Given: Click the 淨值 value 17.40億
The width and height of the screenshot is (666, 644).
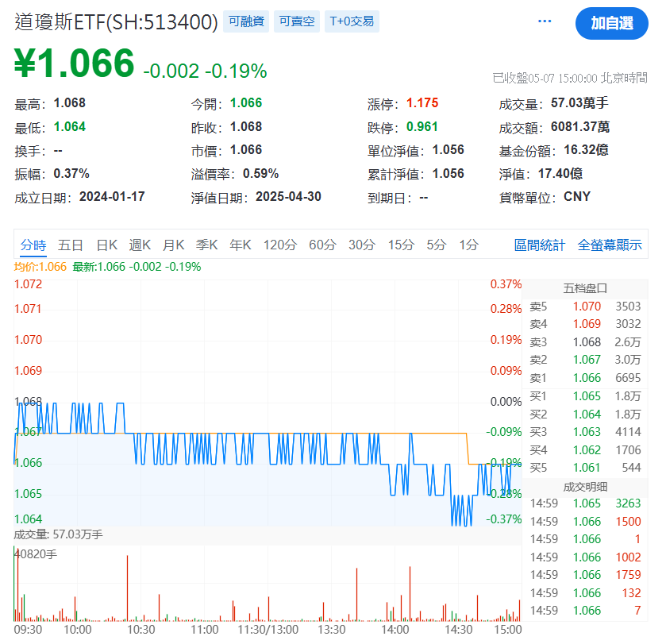Looking at the screenshot, I should click(x=560, y=173).
